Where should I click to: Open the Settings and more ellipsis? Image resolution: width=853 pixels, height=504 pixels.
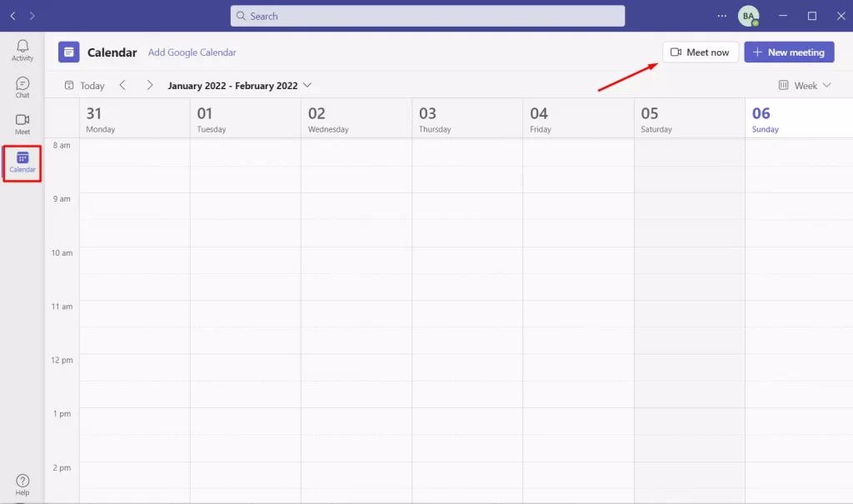coord(722,16)
